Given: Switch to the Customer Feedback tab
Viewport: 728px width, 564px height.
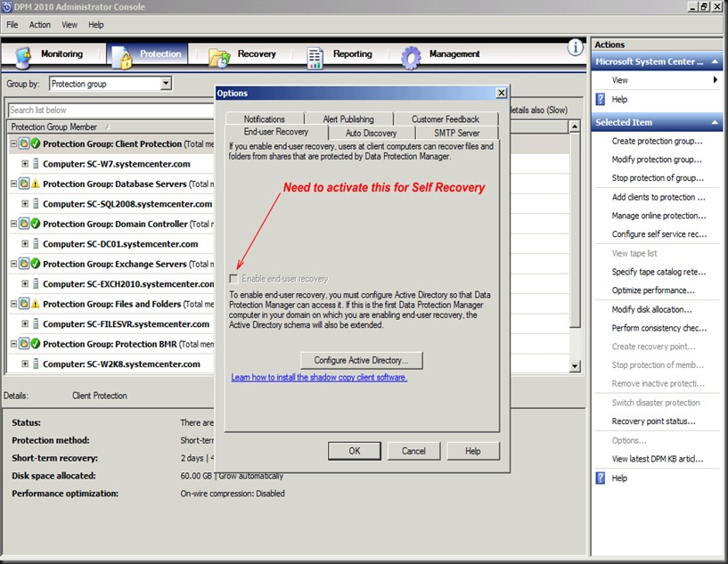Looking at the screenshot, I should 446,119.
